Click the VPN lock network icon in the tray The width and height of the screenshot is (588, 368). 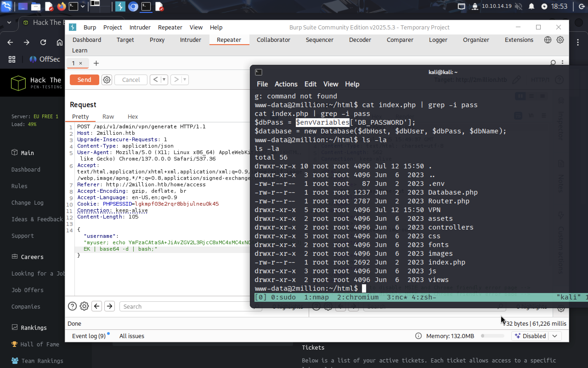click(475, 6)
